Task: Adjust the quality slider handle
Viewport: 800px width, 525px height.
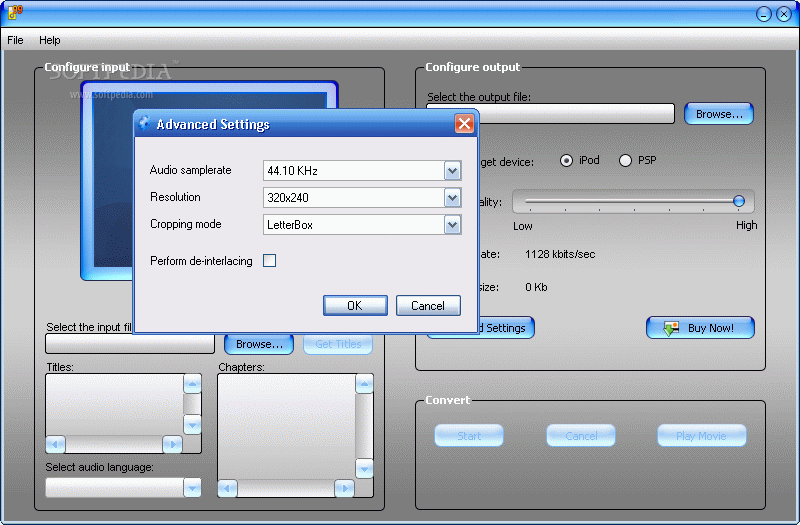Action: pyautogui.click(x=738, y=201)
